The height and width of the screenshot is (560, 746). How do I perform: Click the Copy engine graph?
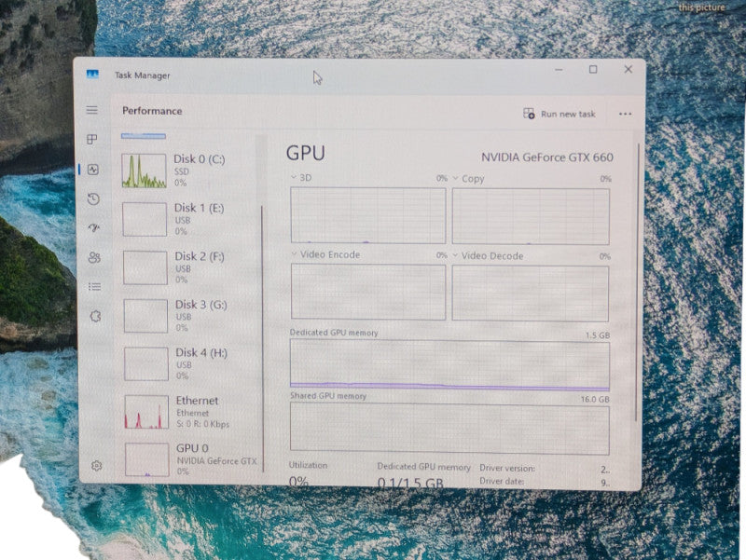(x=531, y=216)
